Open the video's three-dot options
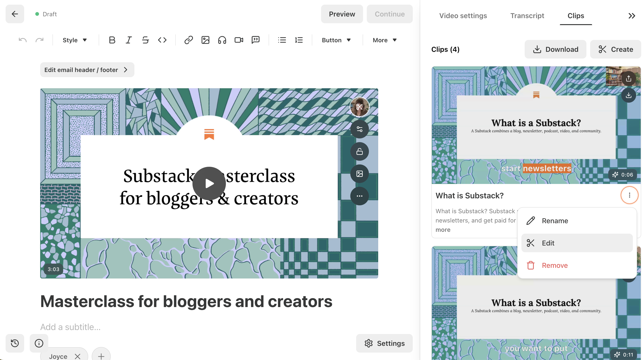The width and height of the screenshot is (644, 360). pyautogui.click(x=359, y=196)
